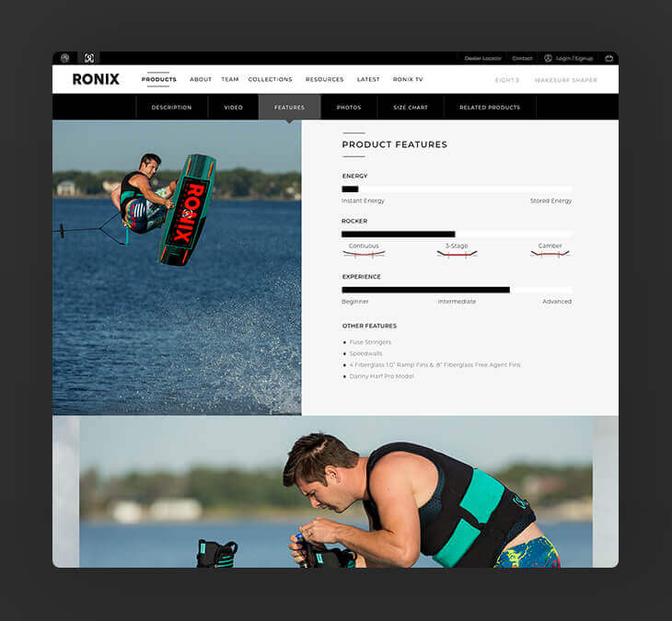Open the shopping cart icon

[609, 58]
